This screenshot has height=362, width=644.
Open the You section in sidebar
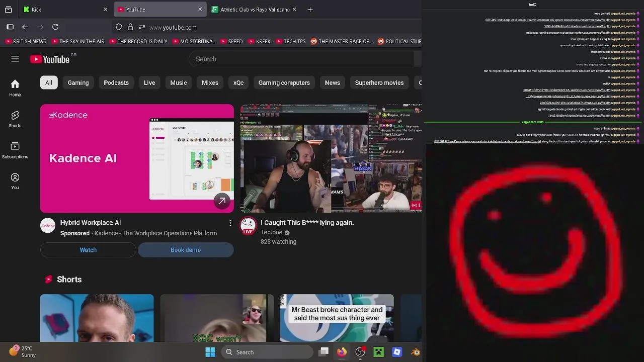pos(15,182)
